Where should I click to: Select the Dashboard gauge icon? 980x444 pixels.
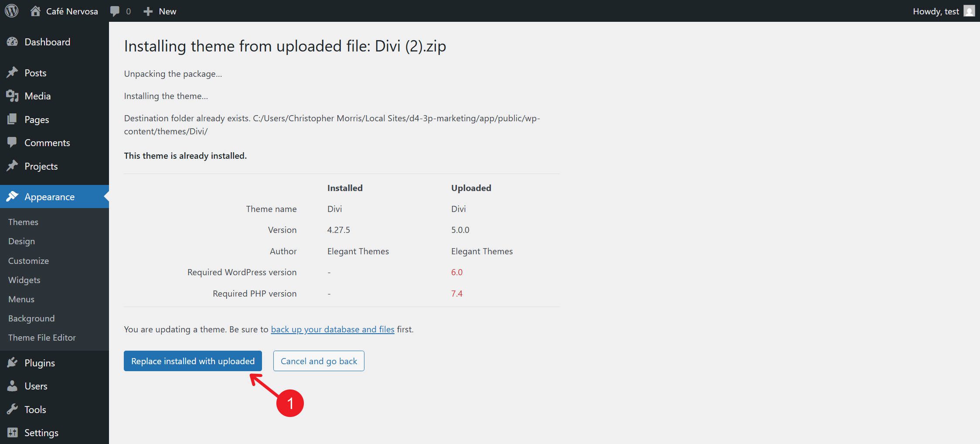point(13,41)
